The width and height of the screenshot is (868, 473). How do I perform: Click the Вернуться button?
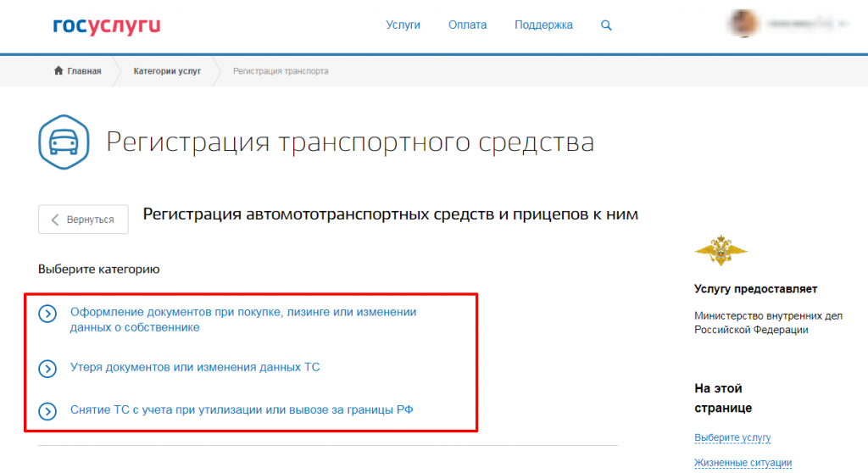tap(83, 220)
